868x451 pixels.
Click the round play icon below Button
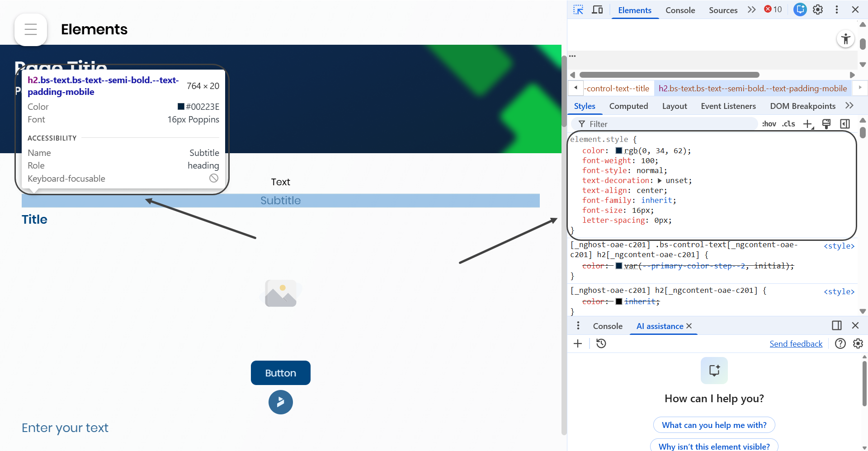(280, 402)
